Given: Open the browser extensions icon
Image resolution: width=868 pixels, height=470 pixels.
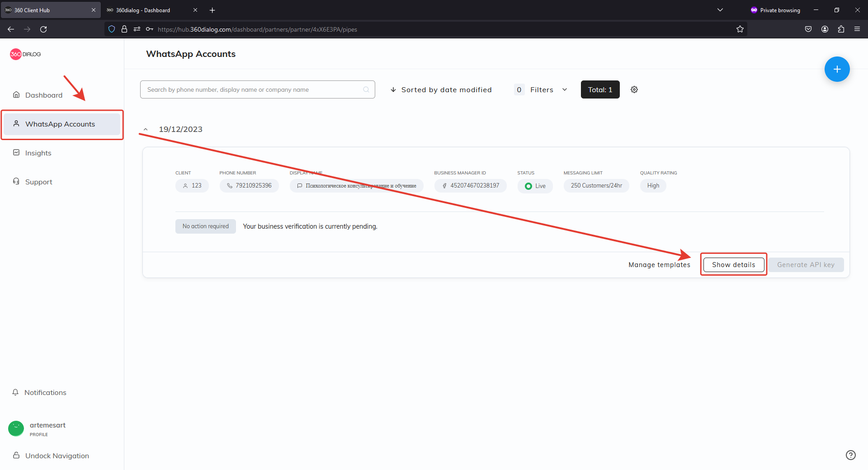Looking at the screenshot, I should click(841, 29).
